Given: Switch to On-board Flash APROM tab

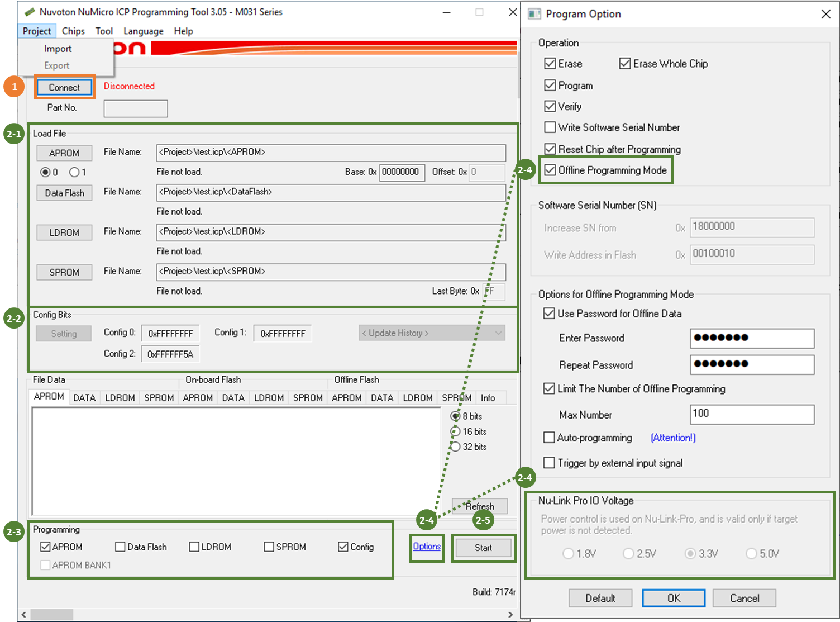Looking at the screenshot, I should (198, 398).
